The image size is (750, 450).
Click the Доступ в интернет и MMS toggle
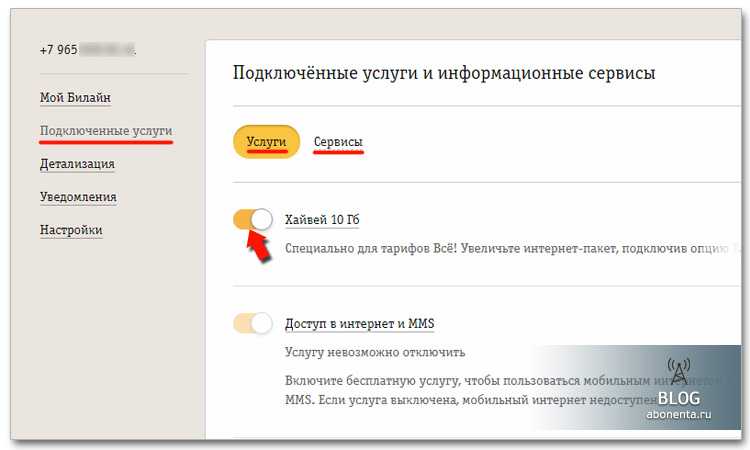coord(253,324)
